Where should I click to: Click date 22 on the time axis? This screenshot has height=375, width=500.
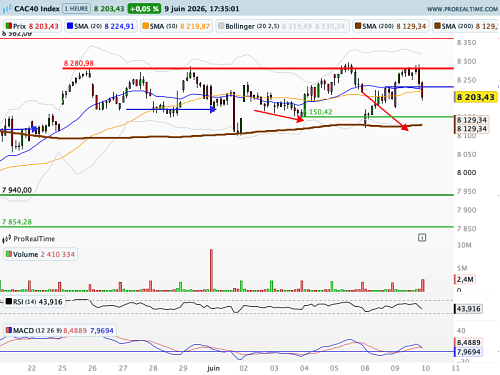coord(32,368)
